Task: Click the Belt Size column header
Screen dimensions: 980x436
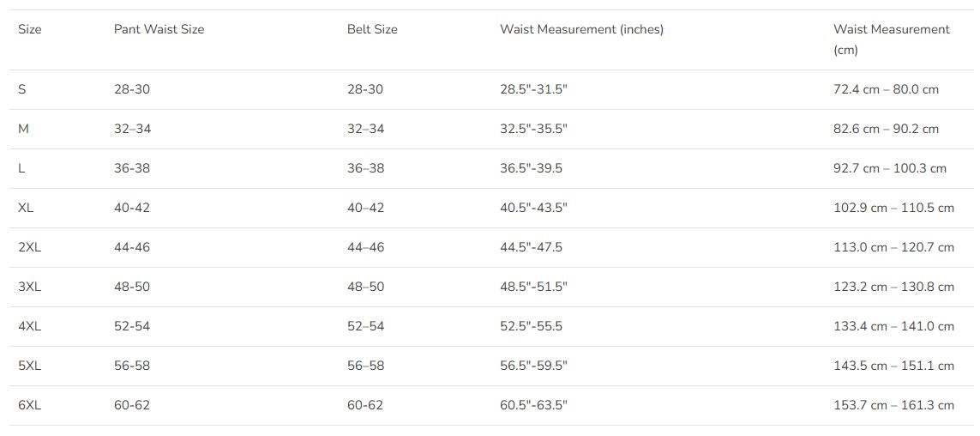Action: click(372, 29)
